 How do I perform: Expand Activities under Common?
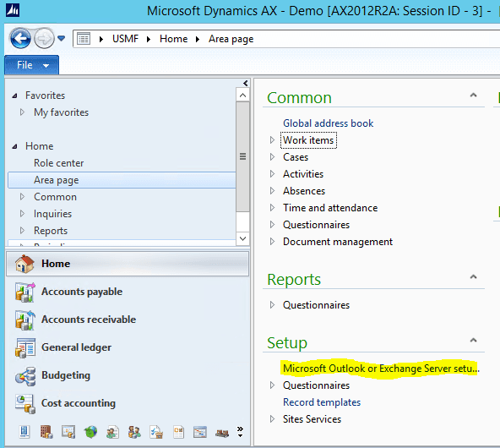(x=272, y=173)
